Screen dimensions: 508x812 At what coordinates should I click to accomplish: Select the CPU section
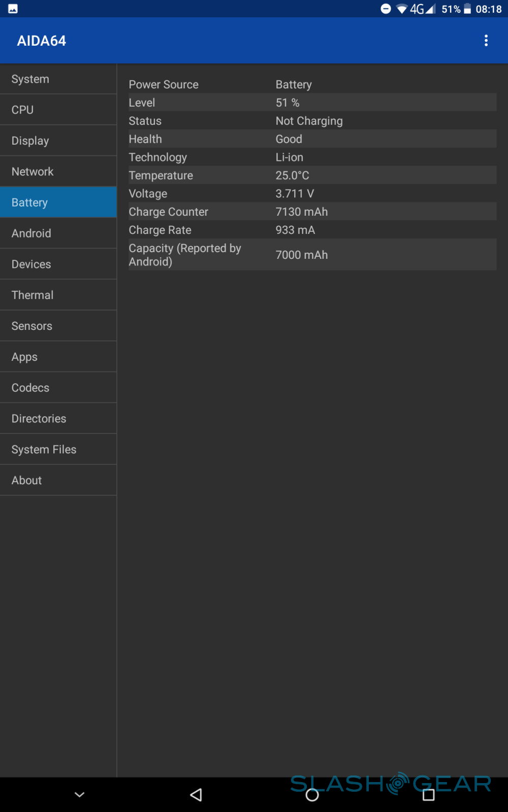(x=58, y=110)
